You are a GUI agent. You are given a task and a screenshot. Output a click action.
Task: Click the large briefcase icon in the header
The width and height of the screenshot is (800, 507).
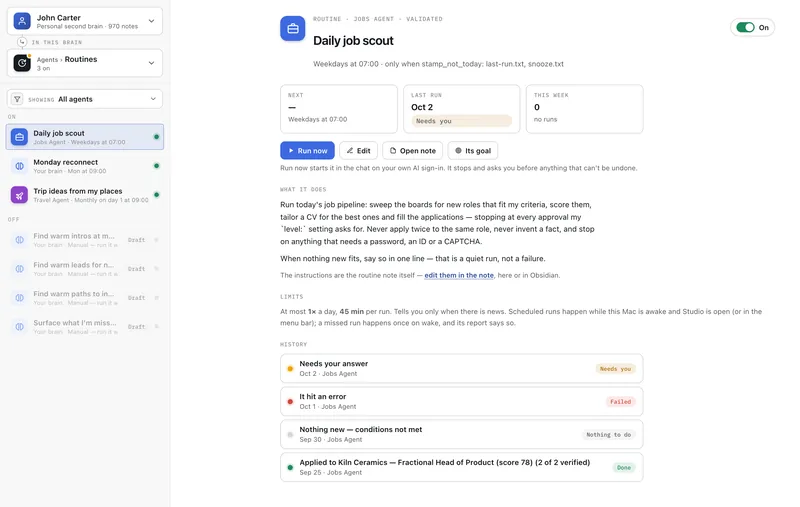click(292, 29)
